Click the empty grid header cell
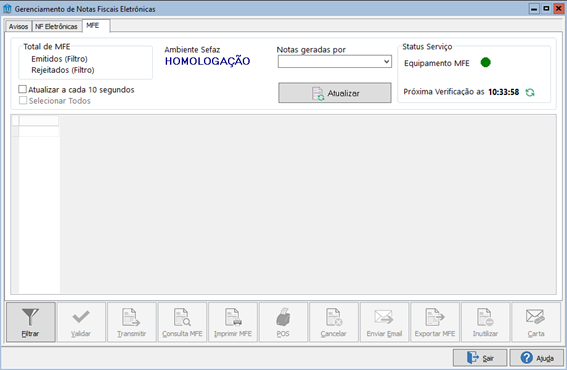The image size is (567, 370). pos(39,120)
